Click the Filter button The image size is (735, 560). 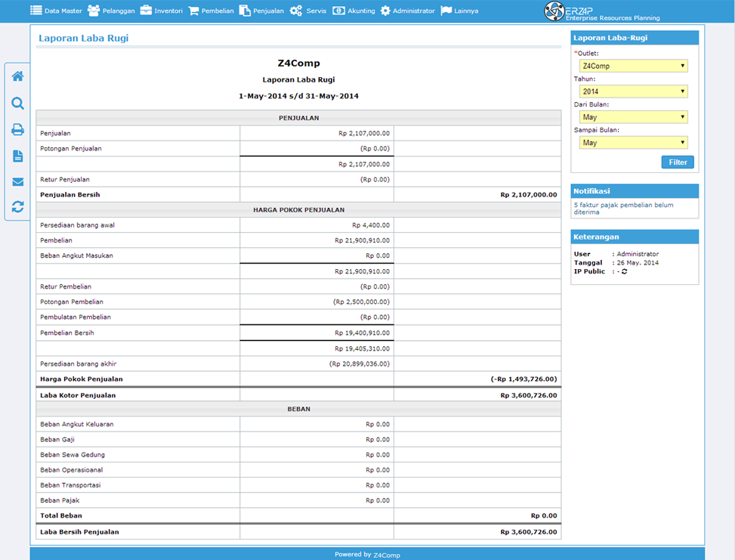[678, 162]
